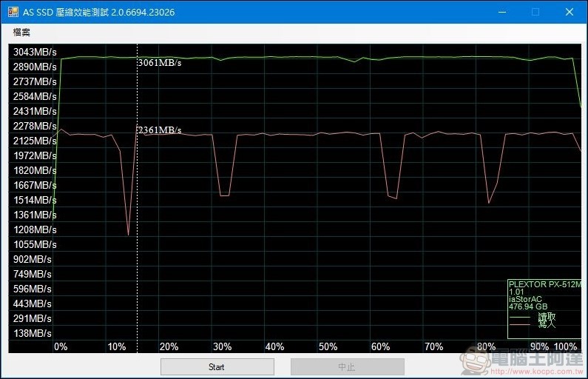This screenshot has height=379, width=588.
Task: Click the 1667MB/s axis label
Action: tap(35, 185)
